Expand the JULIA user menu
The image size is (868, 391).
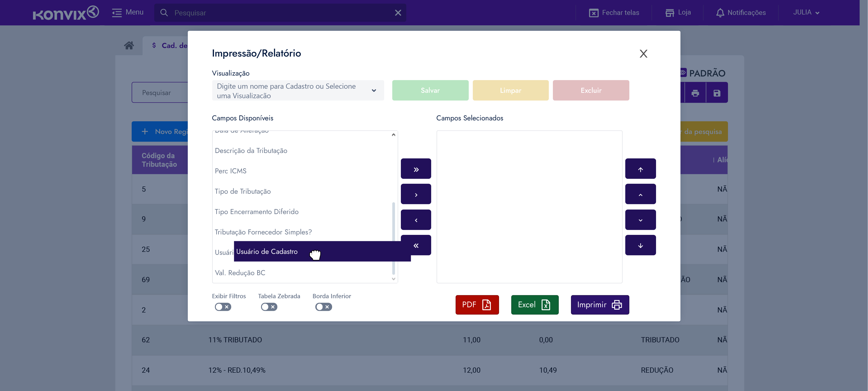coord(806,12)
